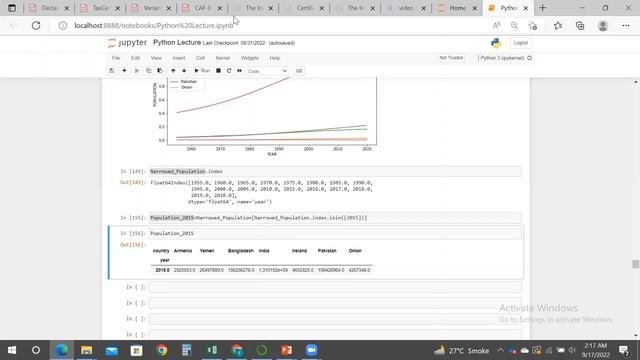Restart kernel and rerun all with fast-forward icon
Image resolution: width=640 pixels, height=360 pixels.
click(x=240, y=71)
